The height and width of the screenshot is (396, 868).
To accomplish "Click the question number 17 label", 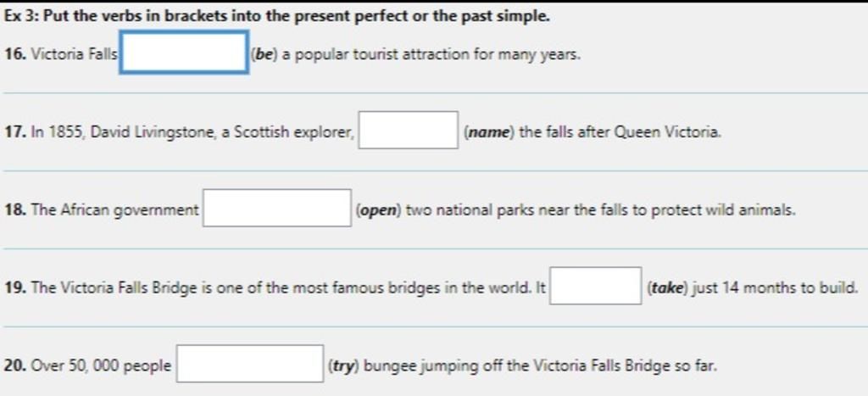I will tap(14, 133).
